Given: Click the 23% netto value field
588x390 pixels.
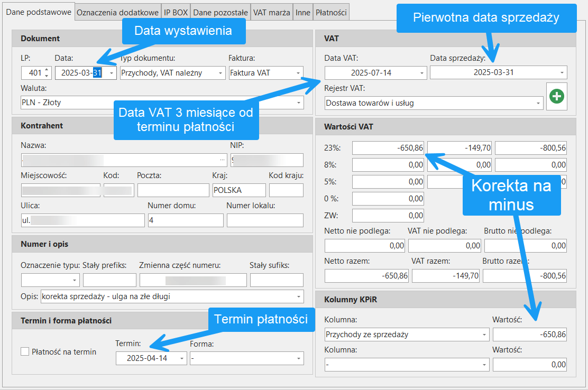Looking at the screenshot, I should click(x=388, y=148).
